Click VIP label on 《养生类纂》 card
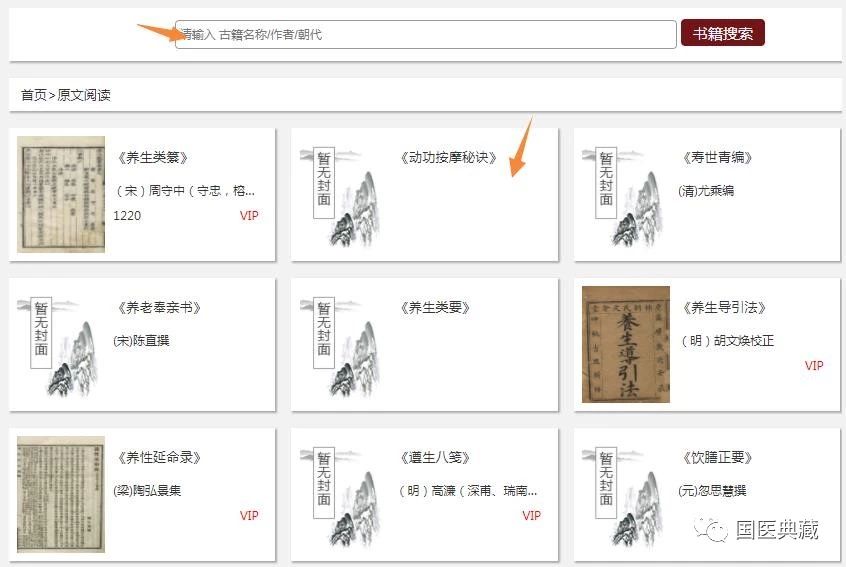The height and width of the screenshot is (567, 846). (249, 216)
